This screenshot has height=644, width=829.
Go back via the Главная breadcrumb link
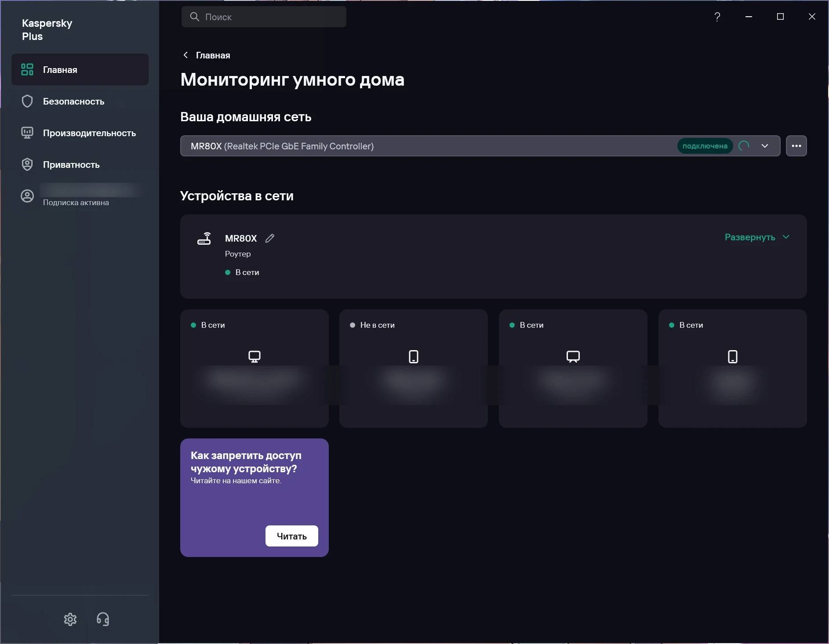click(x=213, y=55)
